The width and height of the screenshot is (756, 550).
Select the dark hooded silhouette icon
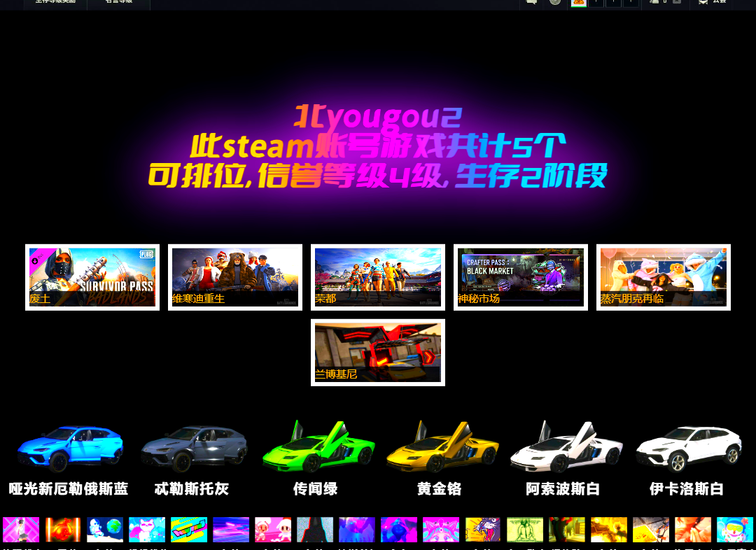[x=315, y=530]
